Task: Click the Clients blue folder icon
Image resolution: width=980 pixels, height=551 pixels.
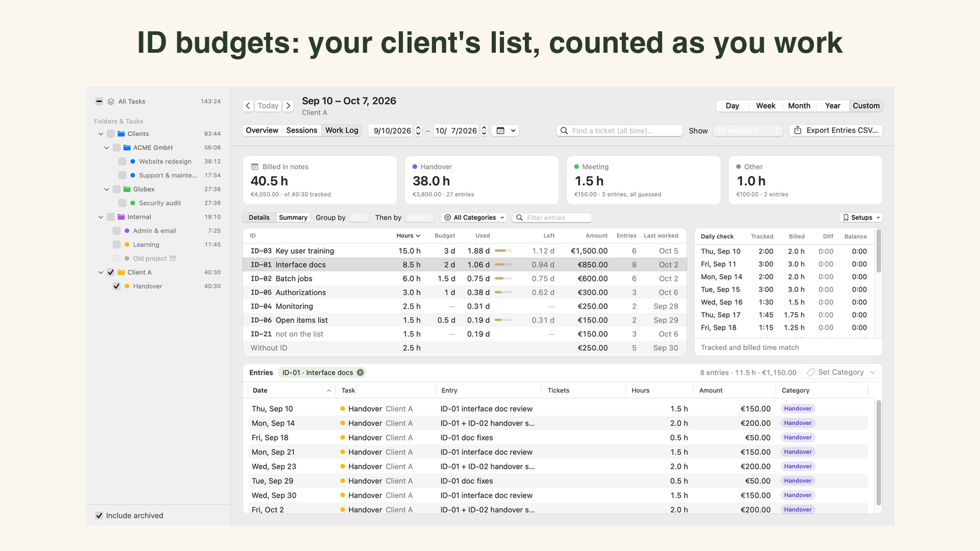Action: coord(121,134)
